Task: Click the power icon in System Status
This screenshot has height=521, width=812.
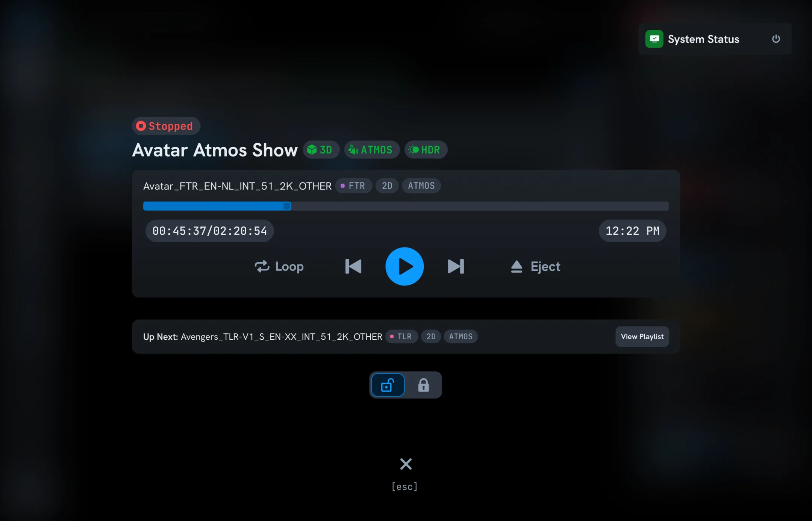Action: [776, 39]
